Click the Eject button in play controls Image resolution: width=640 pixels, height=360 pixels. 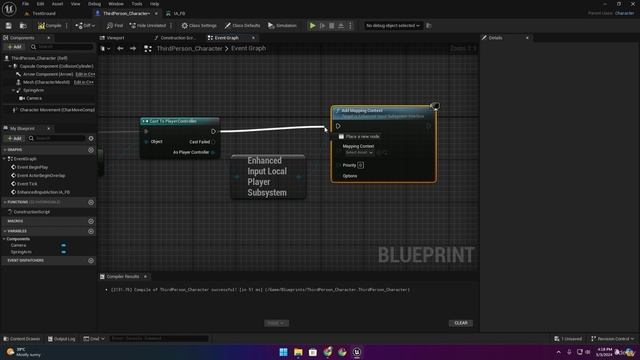coord(341,26)
